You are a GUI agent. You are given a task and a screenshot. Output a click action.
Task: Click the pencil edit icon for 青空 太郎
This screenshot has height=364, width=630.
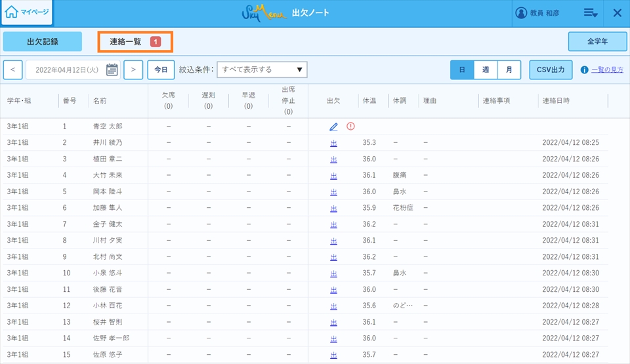[333, 127]
